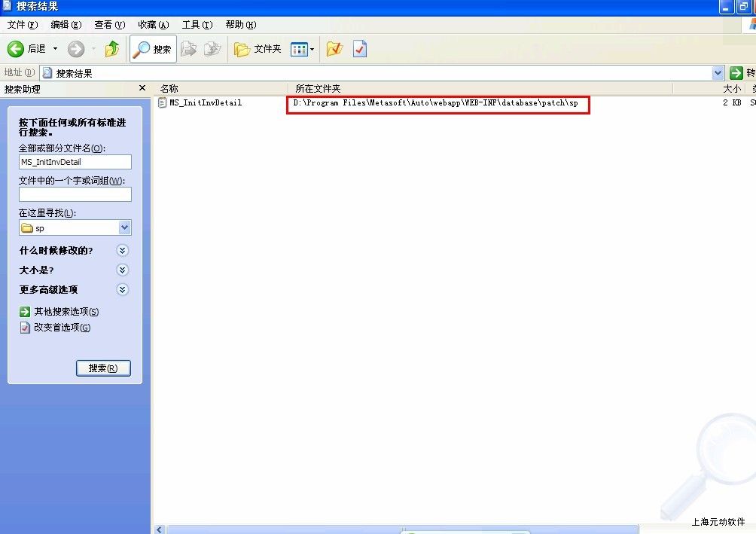
Task: Open the Look in (在这里寻找) dropdown
Action: tap(125, 227)
